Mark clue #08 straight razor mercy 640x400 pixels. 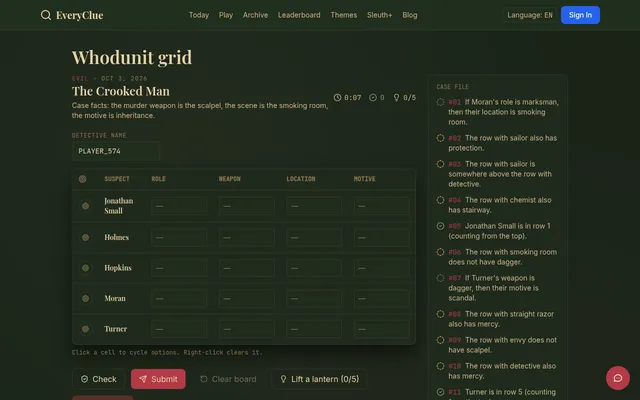coord(440,314)
